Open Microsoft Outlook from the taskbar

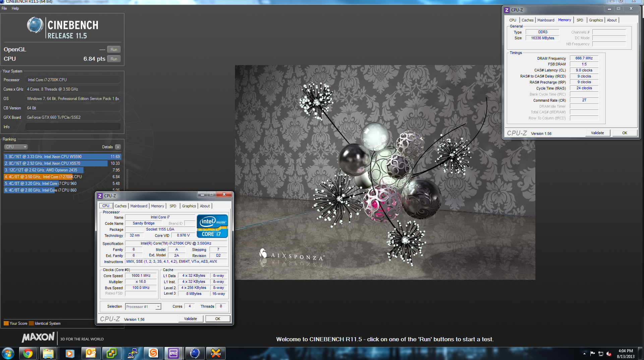tap(91, 353)
